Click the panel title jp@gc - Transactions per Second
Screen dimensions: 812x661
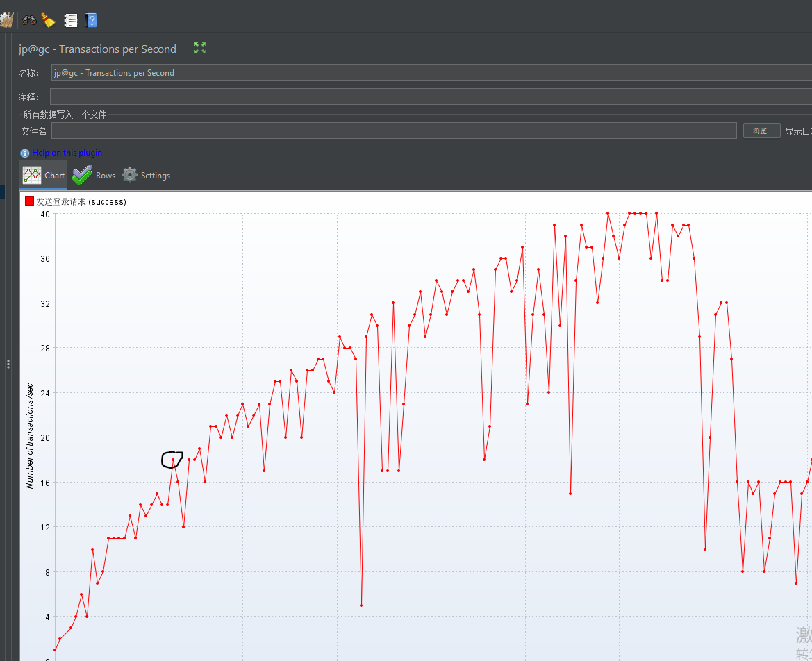97,49
